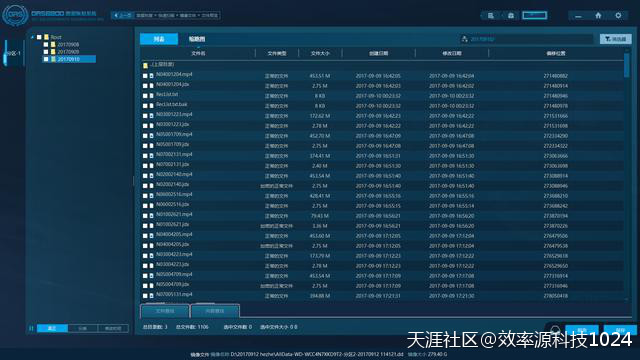Viewport: 640px width, 360px height.
Task: Click the pause icon at bottom left
Action: point(31,328)
